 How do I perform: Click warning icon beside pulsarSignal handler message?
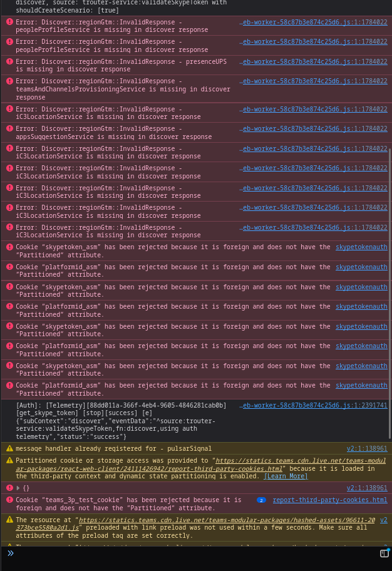coord(10,449)
